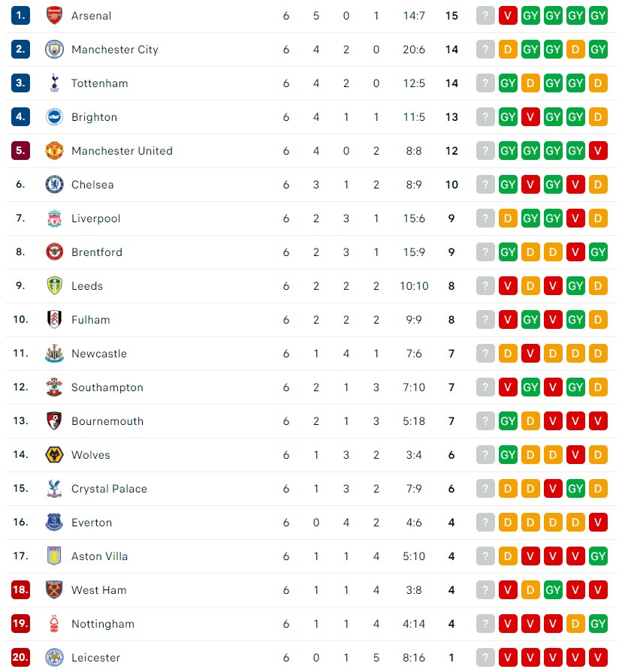Viewport: 628px width, 672px height.
Task: Click the Everton club crest icon
Action: point(54,523)
